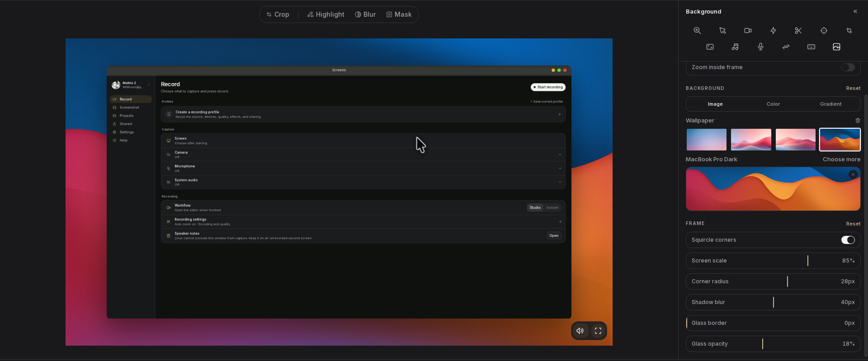This screenshot has width=868, height=361.
Task: Switch to the Image background tab
Action: (x=715, y=104)
